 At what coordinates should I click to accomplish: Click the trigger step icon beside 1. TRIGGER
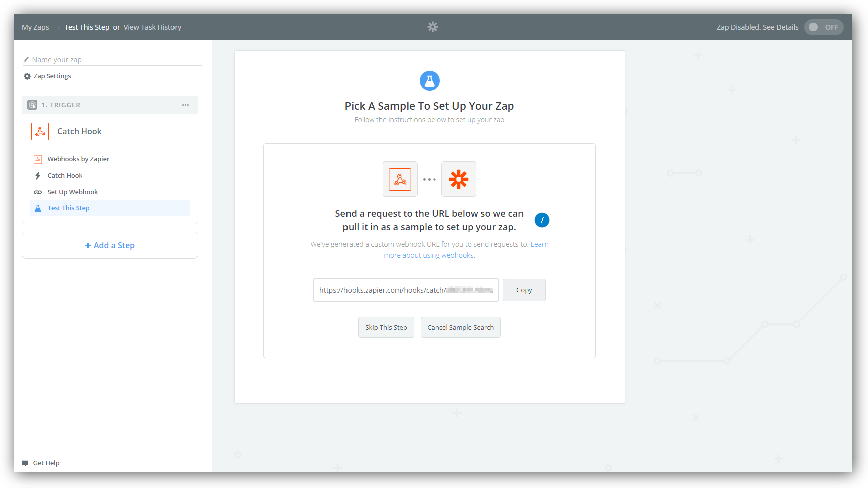(32, 105)
